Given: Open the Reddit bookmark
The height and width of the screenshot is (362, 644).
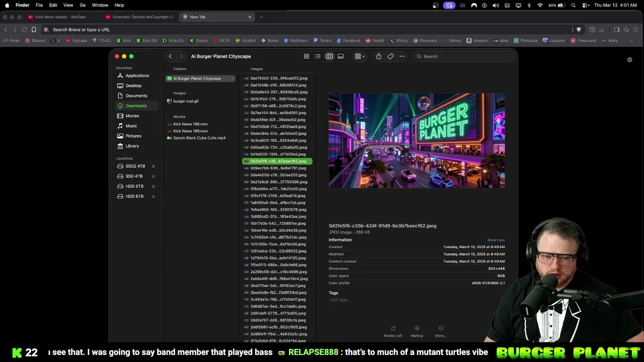Looking at the screenshot, I should [375, 41].
